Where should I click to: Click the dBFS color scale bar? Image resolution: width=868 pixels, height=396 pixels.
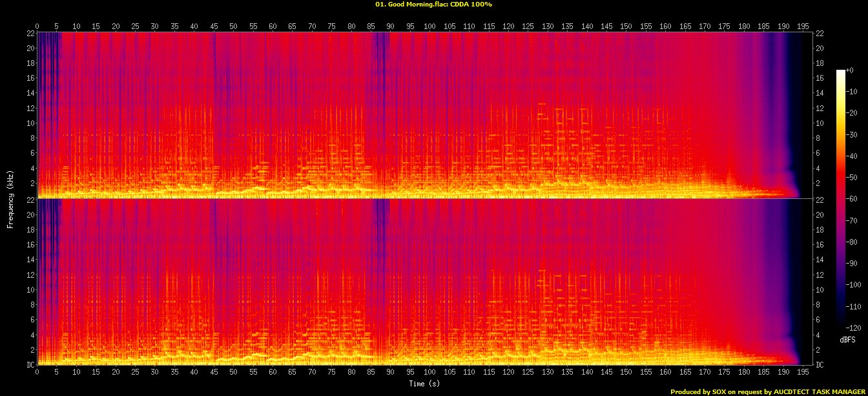click(x=840, y=195)
